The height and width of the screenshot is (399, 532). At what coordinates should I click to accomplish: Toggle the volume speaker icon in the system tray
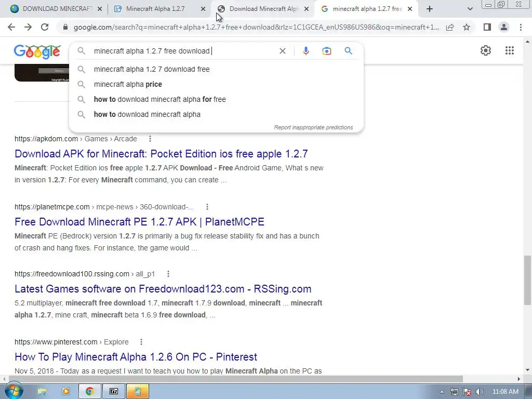(x=479, y=392)
